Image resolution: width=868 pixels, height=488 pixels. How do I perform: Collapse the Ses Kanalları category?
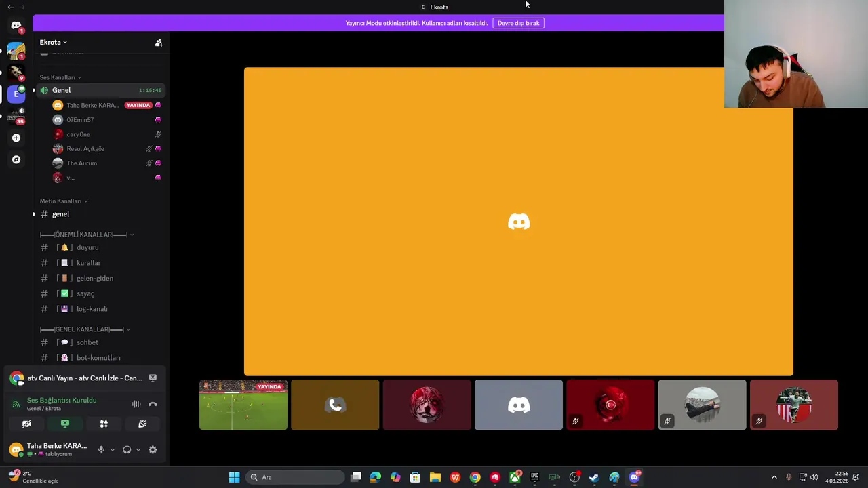coord(60,77)
